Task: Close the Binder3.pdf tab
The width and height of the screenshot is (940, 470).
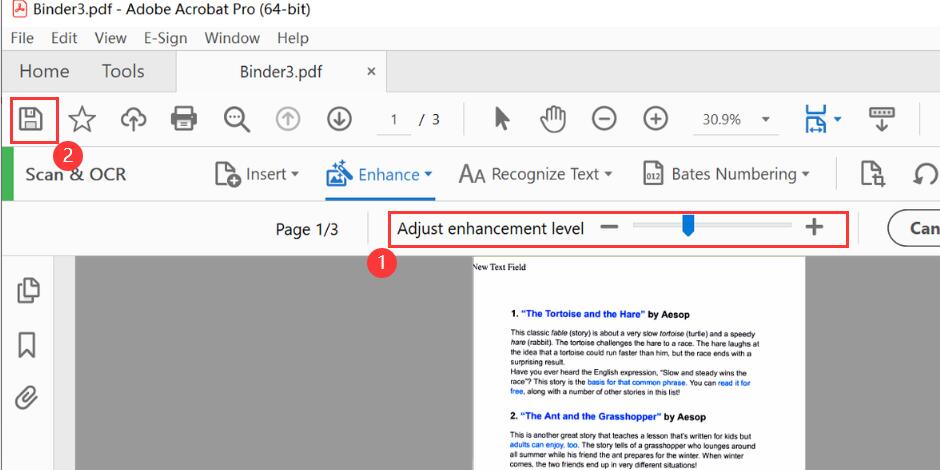Action: pos(371,71)
